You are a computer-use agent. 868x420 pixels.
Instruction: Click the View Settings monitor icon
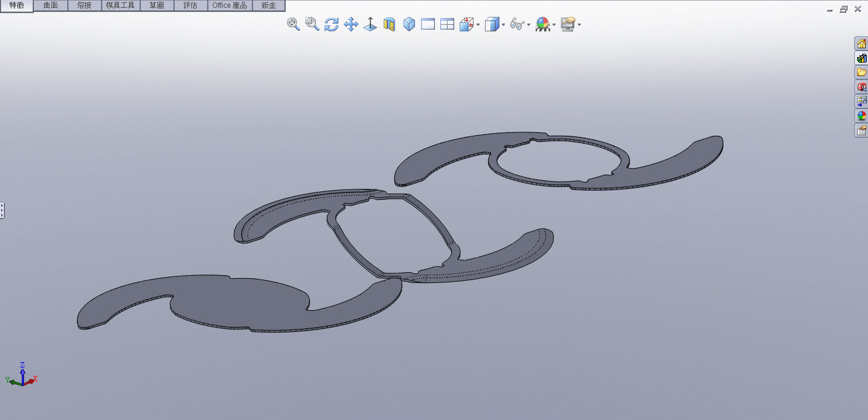point(568,24)
